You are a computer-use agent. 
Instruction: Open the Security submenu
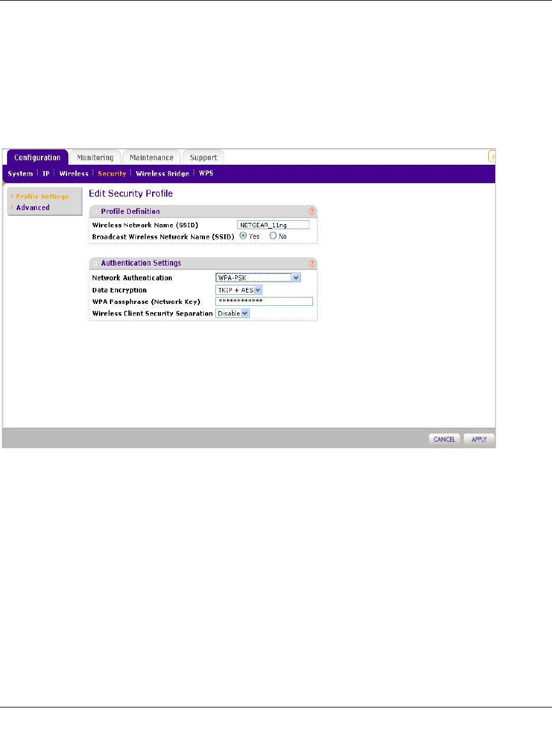112,174
